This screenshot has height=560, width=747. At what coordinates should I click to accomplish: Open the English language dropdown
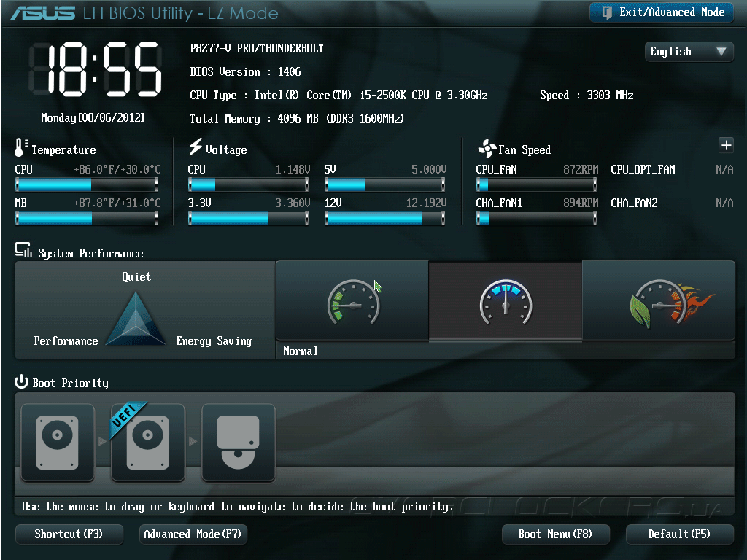689,52
